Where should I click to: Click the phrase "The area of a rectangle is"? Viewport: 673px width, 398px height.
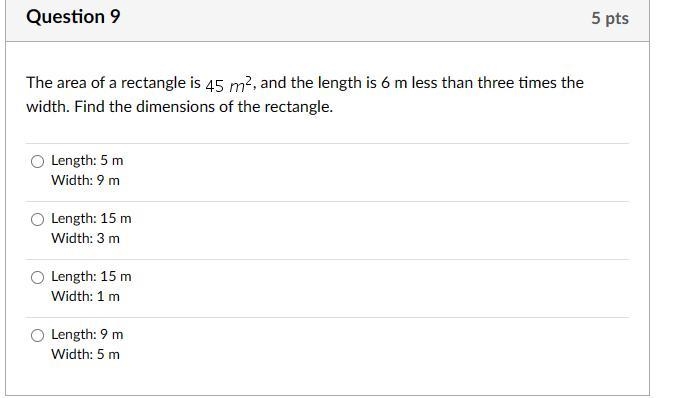tap(113, 83)
